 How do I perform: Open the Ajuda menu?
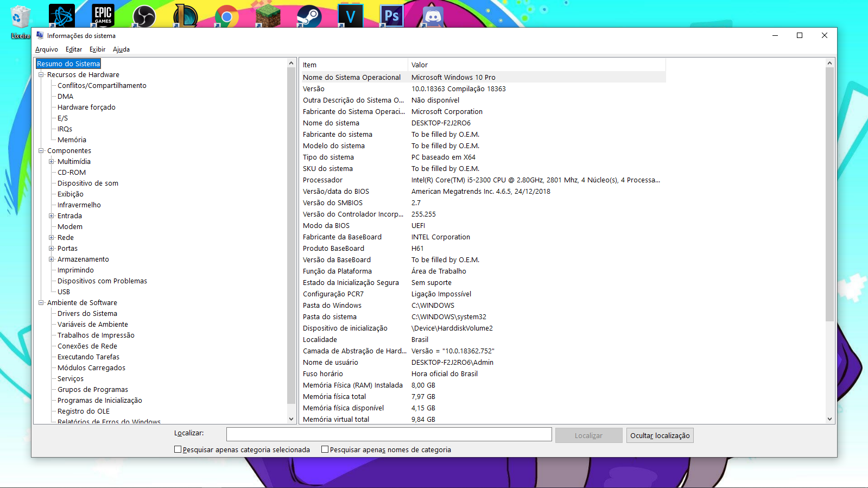pos(121,49)
